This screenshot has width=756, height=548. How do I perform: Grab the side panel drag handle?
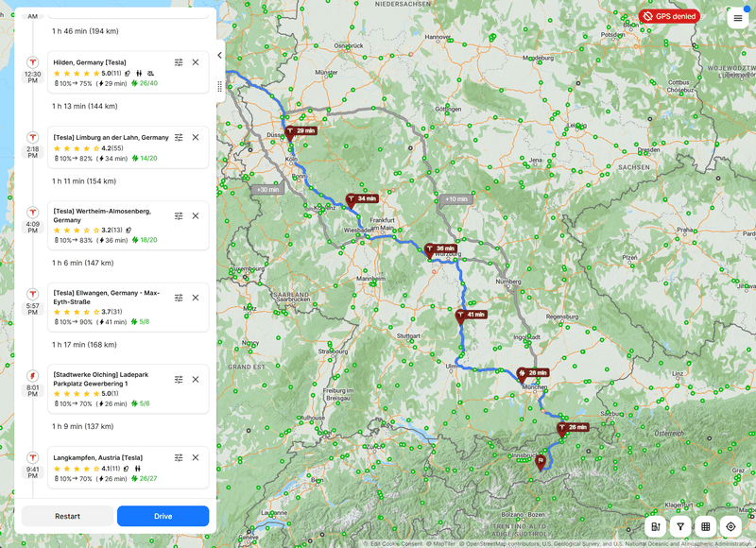coord(220,86)
